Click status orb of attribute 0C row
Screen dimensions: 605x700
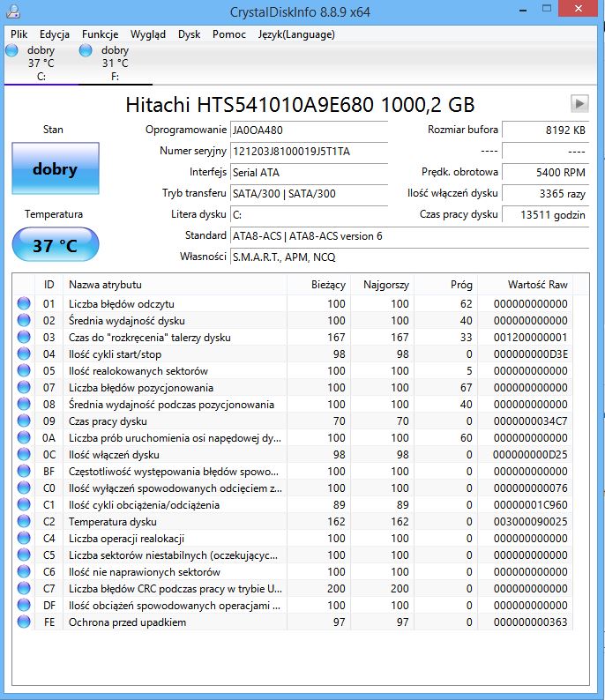(24, 454)
